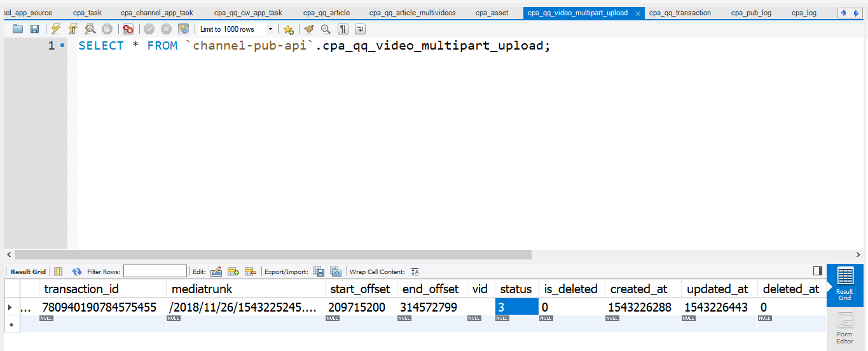Refresh the result grid data

coord(77,272)
